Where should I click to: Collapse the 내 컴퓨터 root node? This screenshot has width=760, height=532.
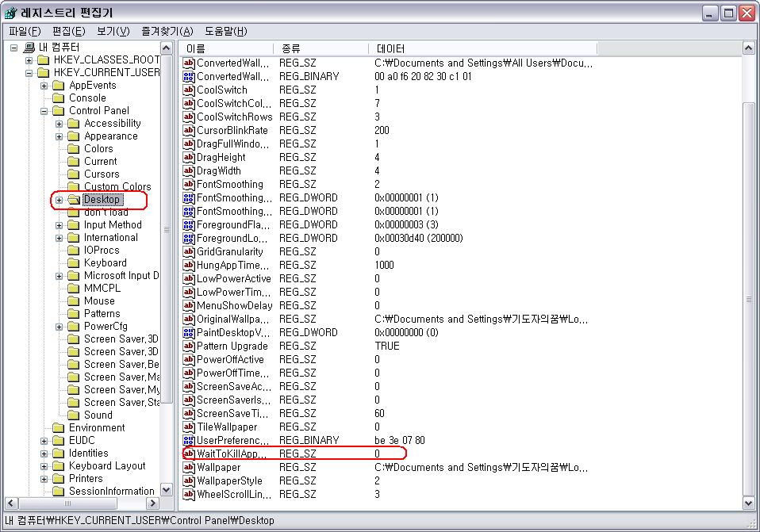(x=14, y=48)
